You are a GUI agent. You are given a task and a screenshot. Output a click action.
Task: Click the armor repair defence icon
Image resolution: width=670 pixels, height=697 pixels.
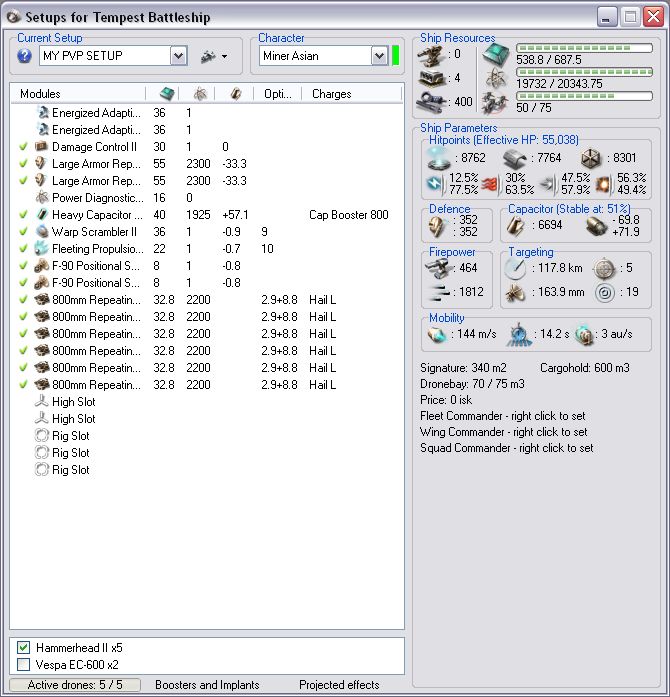click(x=436, y=227)
